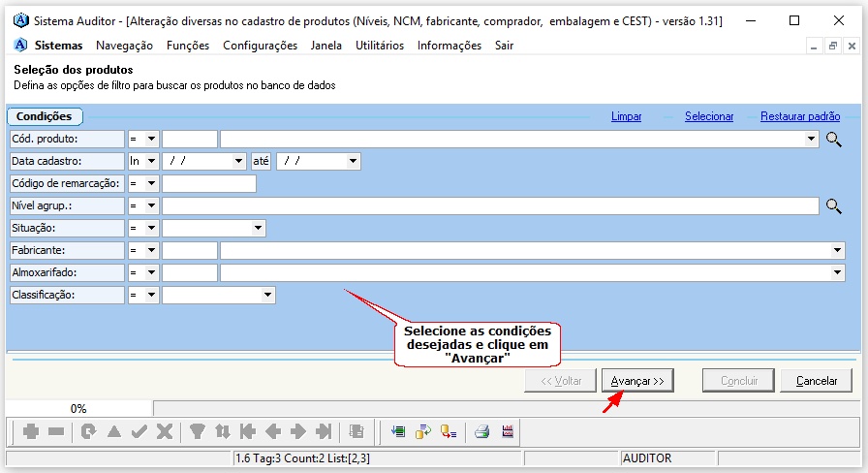Click the cancel X toolbar icon

(x=165, y=431)
